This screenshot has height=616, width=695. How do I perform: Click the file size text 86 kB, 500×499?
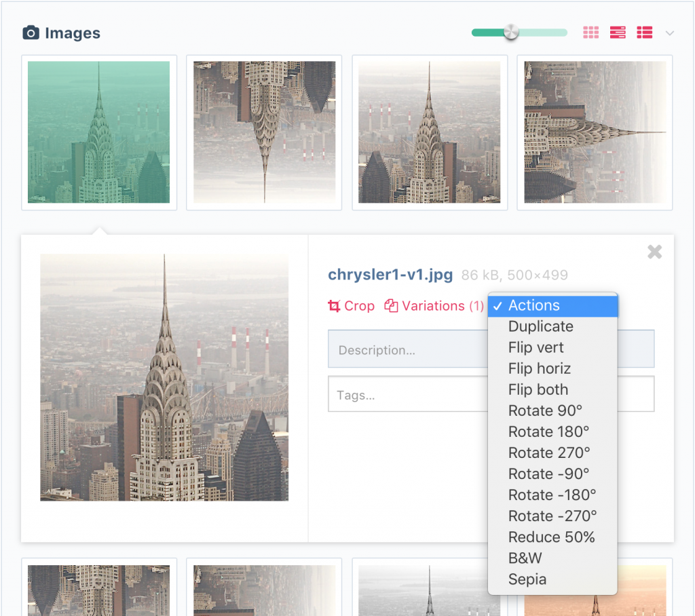click(514, 275)
